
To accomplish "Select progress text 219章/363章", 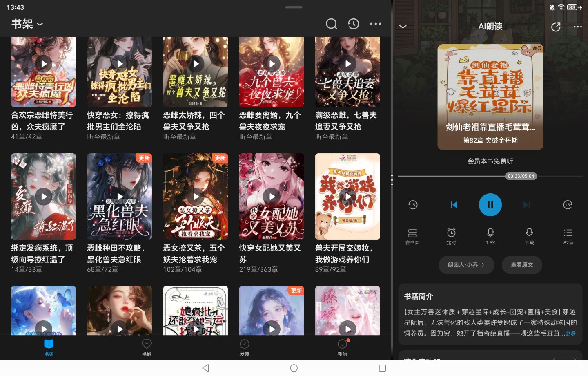I will click(x=258, y=270).
